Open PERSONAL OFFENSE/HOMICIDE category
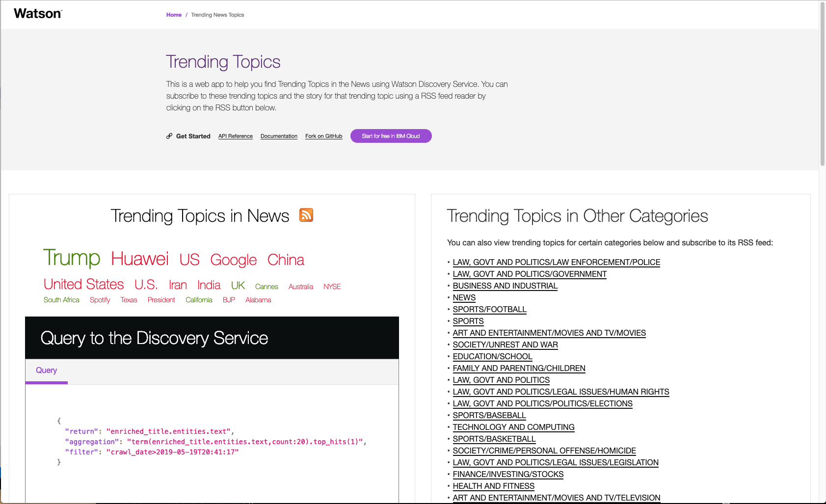Screen dimensions: 826x504 tap(544, 451)
